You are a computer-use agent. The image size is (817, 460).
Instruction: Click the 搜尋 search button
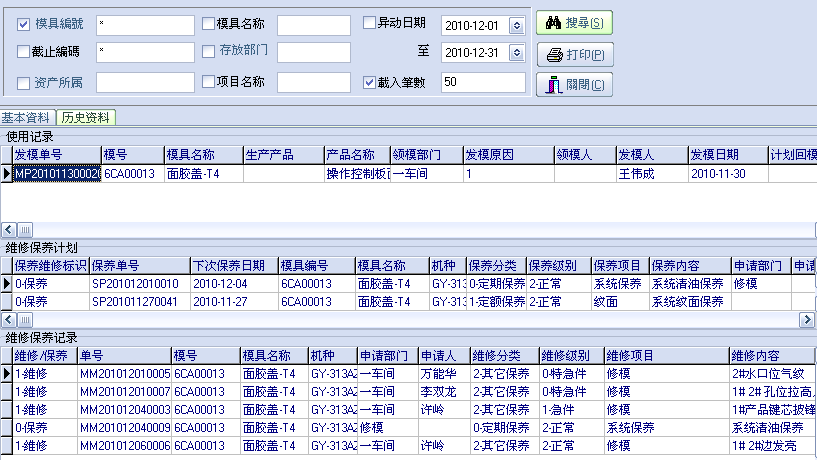point(574,22)
